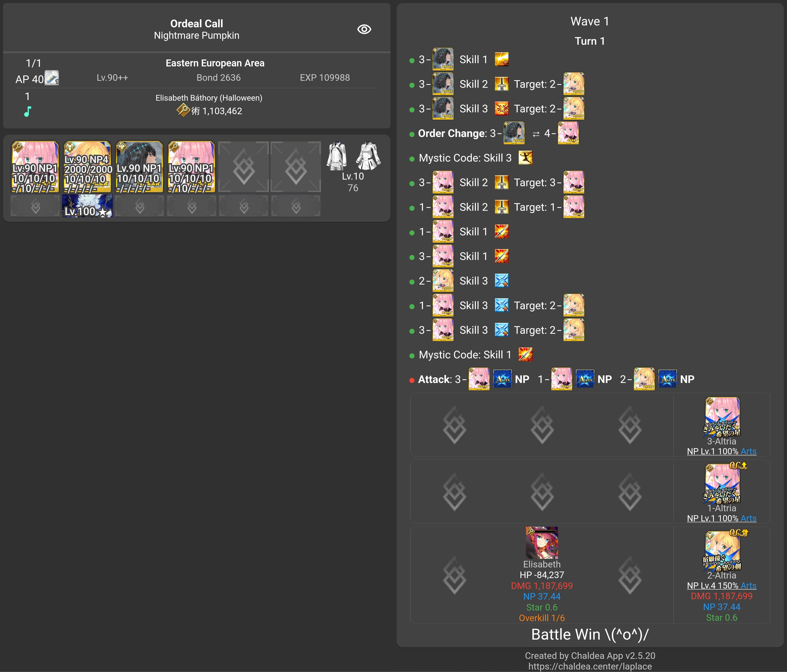787x672 pixels.
Task: Click the AP 40 item icon
Action: 52,78
